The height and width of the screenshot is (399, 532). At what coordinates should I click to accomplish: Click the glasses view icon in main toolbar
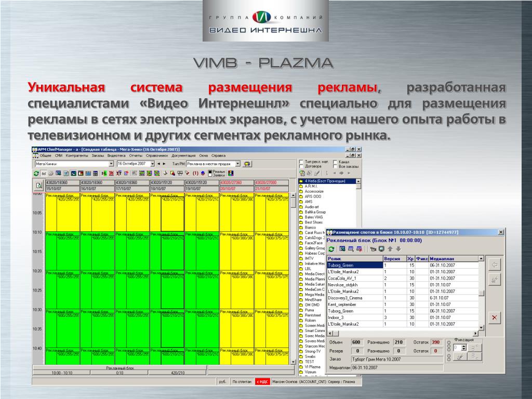pyautogui.click(x=44, y=174)
